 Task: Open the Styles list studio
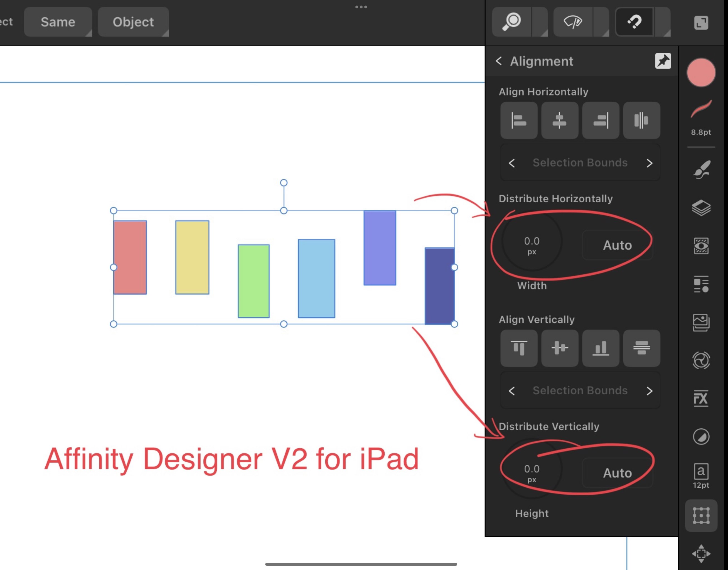point(701,284)
